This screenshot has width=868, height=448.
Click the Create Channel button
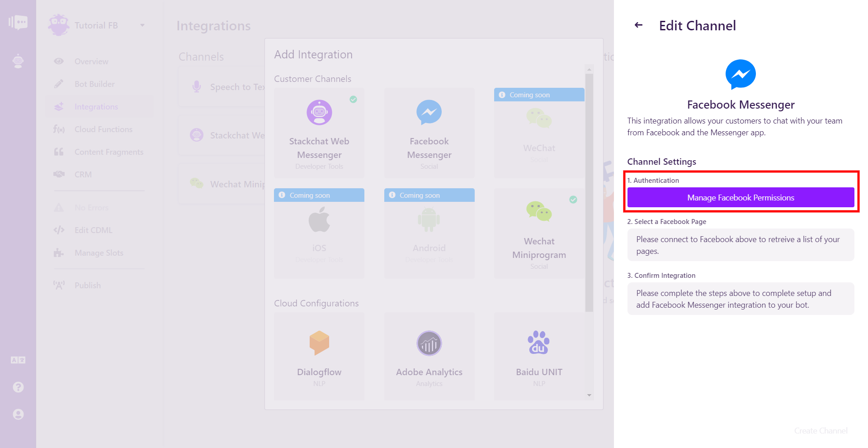(x=821, y=431)
